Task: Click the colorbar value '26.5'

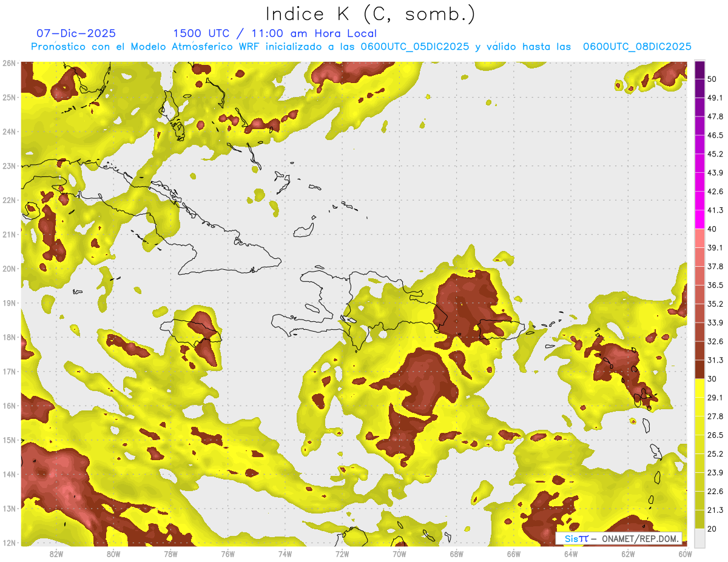Action: point(715,435)
